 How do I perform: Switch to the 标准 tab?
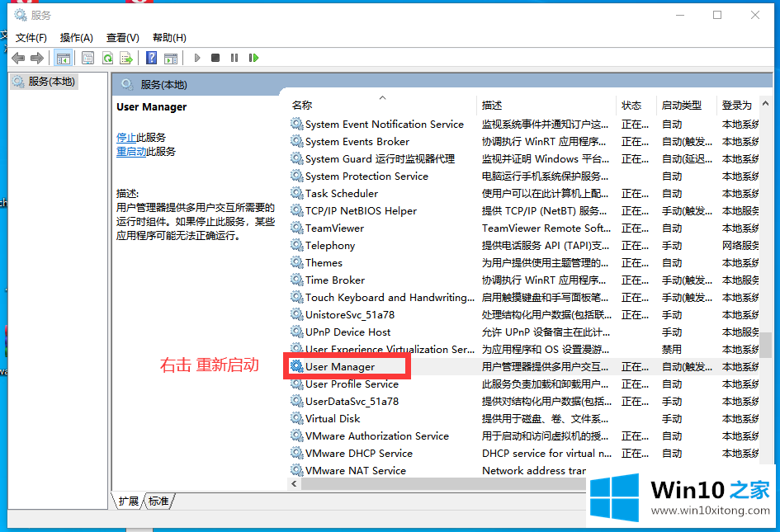(x=158, y=501)
